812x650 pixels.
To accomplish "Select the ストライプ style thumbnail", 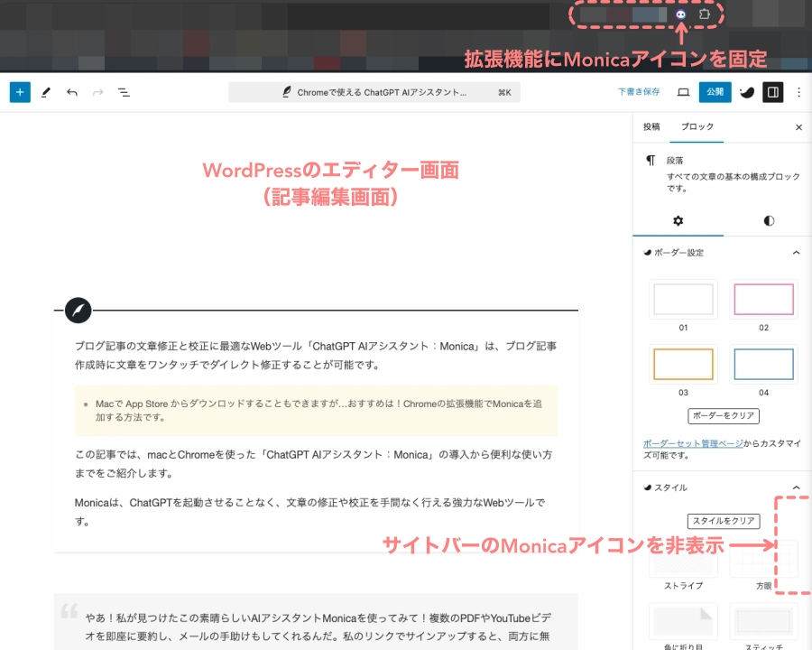I will [683, 560].
